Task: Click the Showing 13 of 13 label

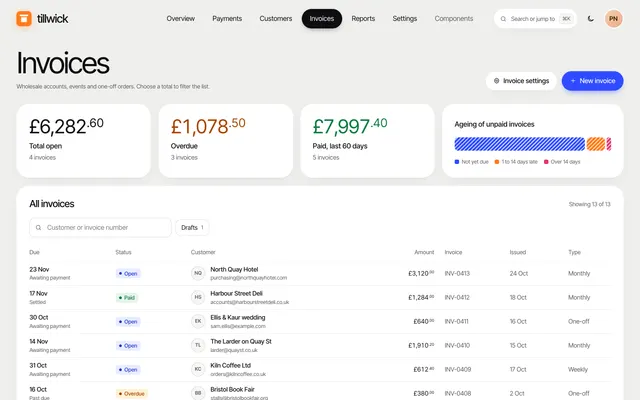Action: tap(589, 204)
